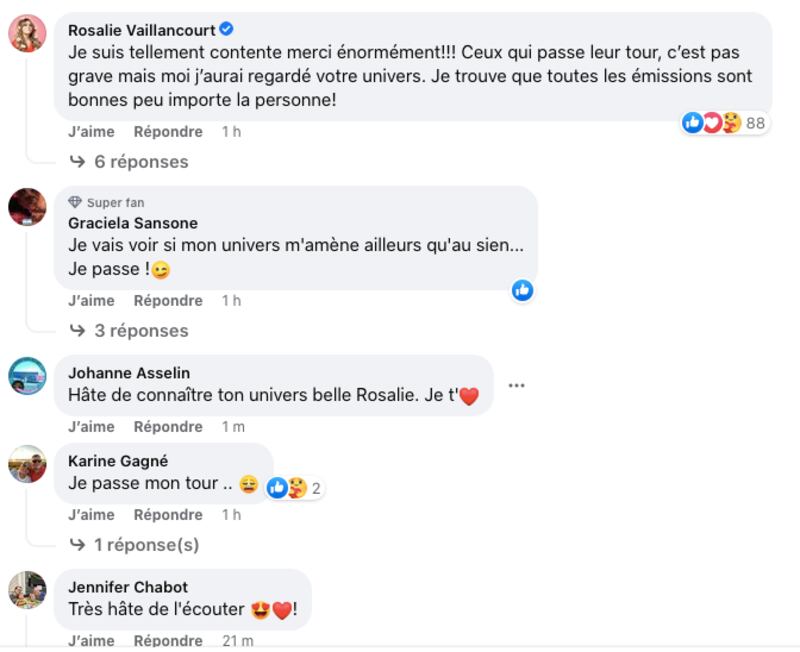Screen dimensions: 800x652
Task: Like Rosalie Vaillancourt's comment with J'aime
Action: coord(91,132)
